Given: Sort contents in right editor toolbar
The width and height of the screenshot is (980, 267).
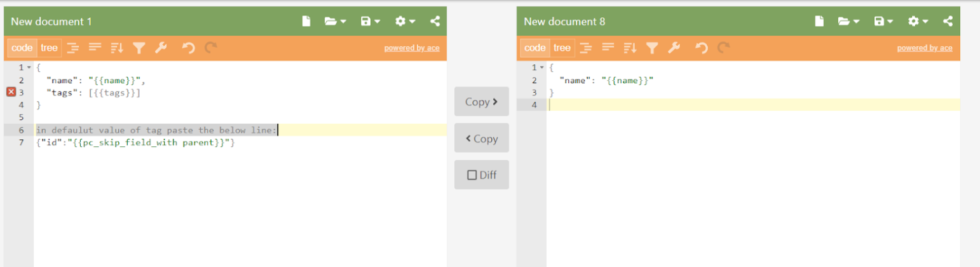Looking at the screenshot, I should (630, 48).
